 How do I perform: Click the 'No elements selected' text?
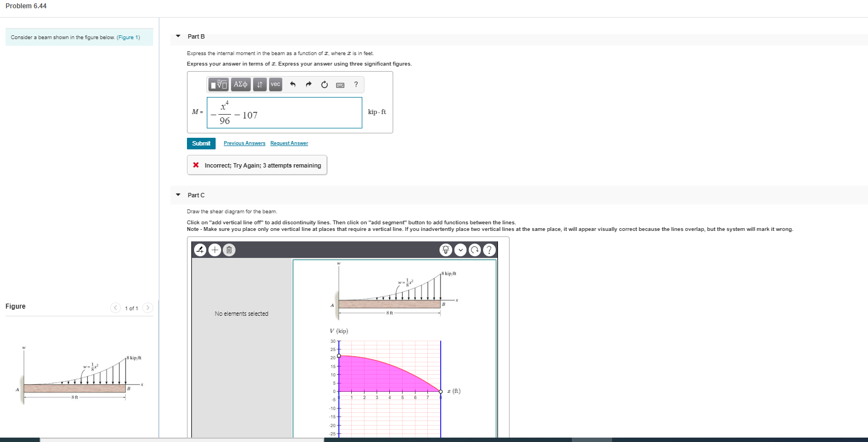tap(242, 314)
